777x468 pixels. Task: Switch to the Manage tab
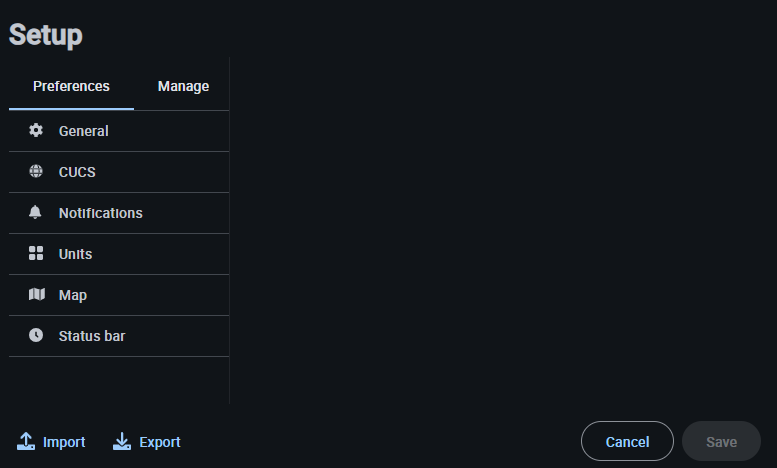click(183, 86)
